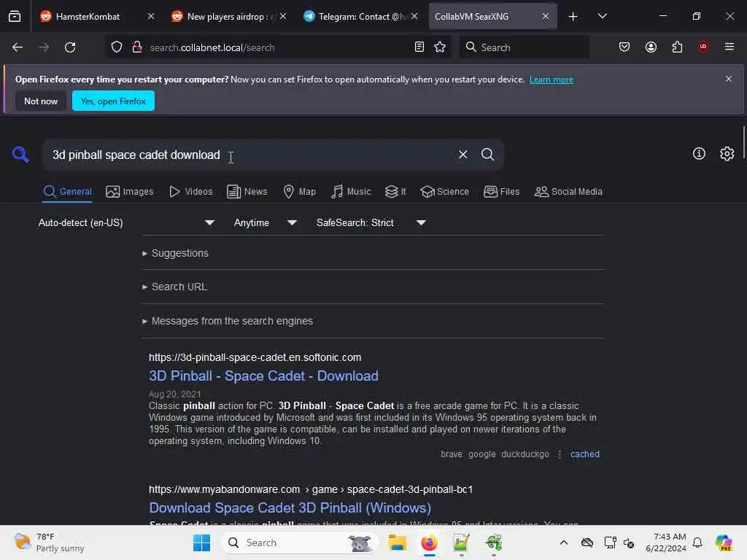
Task: Click the SearXNG query input field
Action: point(248,155)
